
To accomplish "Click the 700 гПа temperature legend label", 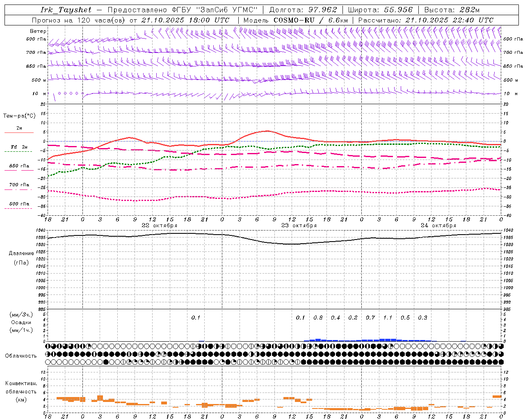I will coord(19,185).
